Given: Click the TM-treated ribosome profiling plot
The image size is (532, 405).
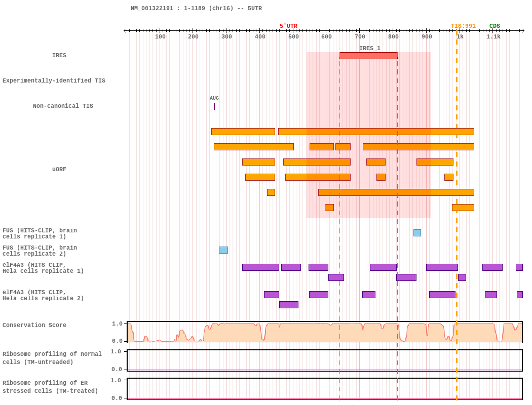Looking at the screenshot, I should pyautogui.click(x=325, y=389).
